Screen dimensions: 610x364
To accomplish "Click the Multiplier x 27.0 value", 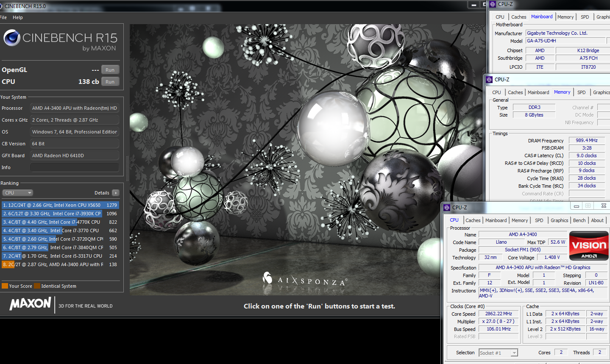I will (x=499, y=322).
